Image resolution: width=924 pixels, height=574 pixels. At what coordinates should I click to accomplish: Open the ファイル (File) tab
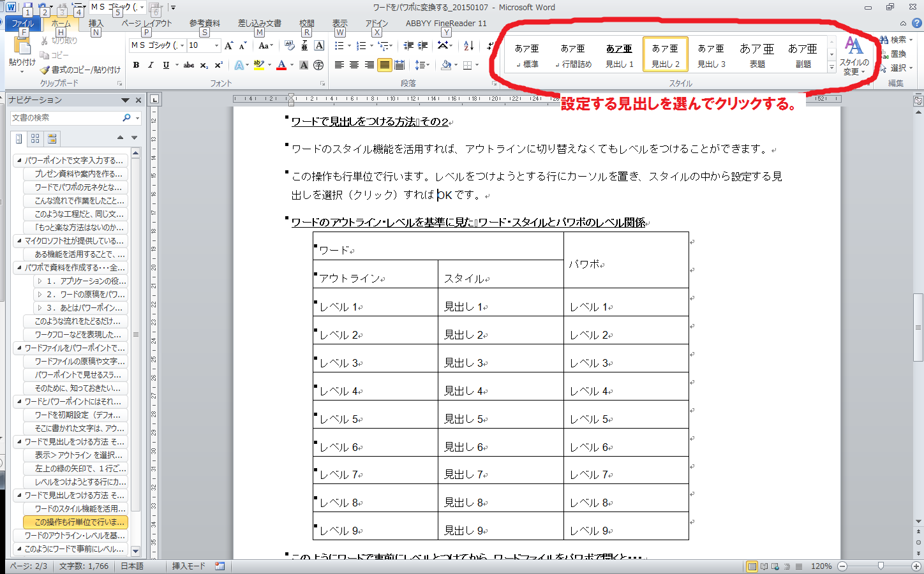pos(23,24)
